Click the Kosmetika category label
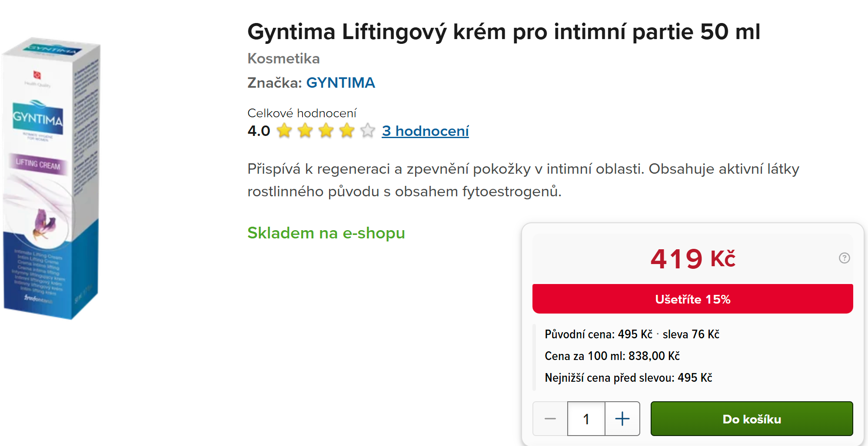Image resolution: width=868 pixels, height=446 pixels. [283, 58]
